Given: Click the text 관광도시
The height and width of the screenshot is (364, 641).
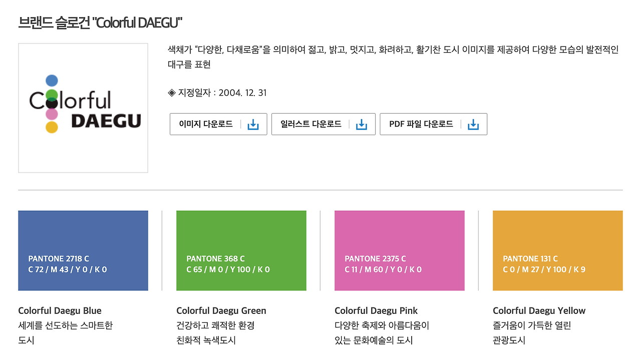Looking at the screenshot, I should coord(509,340).
